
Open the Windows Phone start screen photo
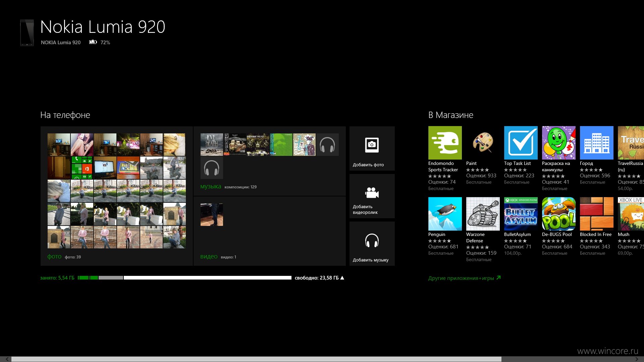[x=82, y=168]
